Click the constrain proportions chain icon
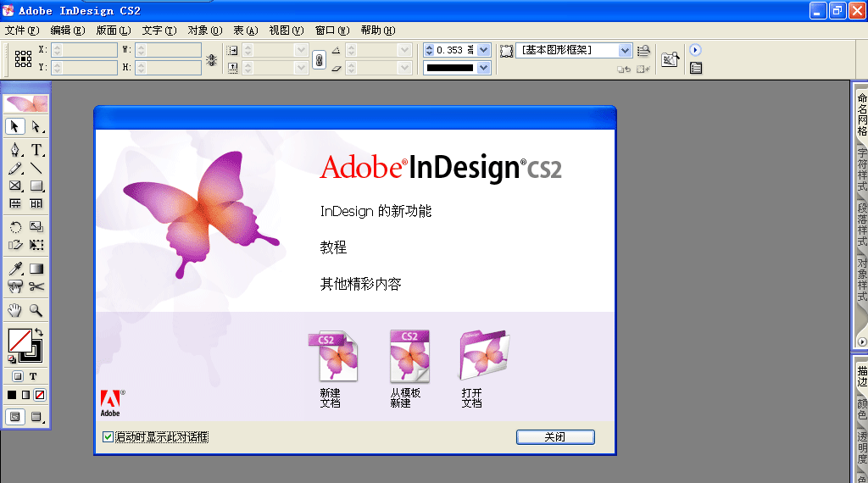Screen dimensions: 868x483 click(x=320, y=59)
